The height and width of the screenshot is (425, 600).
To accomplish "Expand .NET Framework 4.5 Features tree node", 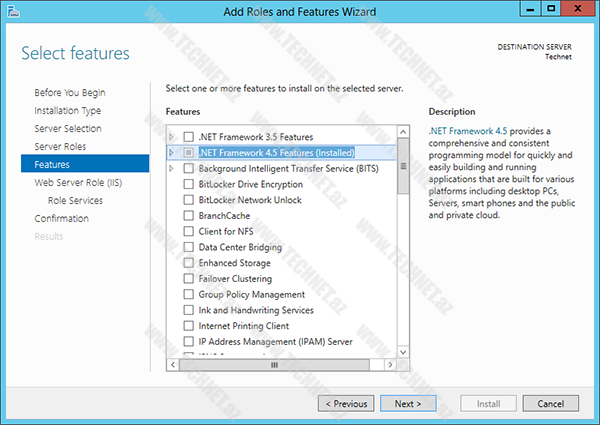I will (x=172, y=153).
